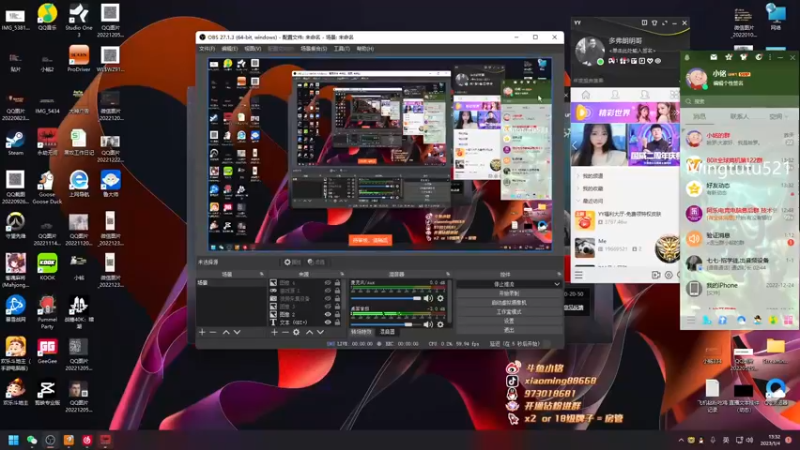The image size is (800, 450).
Task: Toggle lock for 文本 (GDI+) source
Action: point(337,322)
